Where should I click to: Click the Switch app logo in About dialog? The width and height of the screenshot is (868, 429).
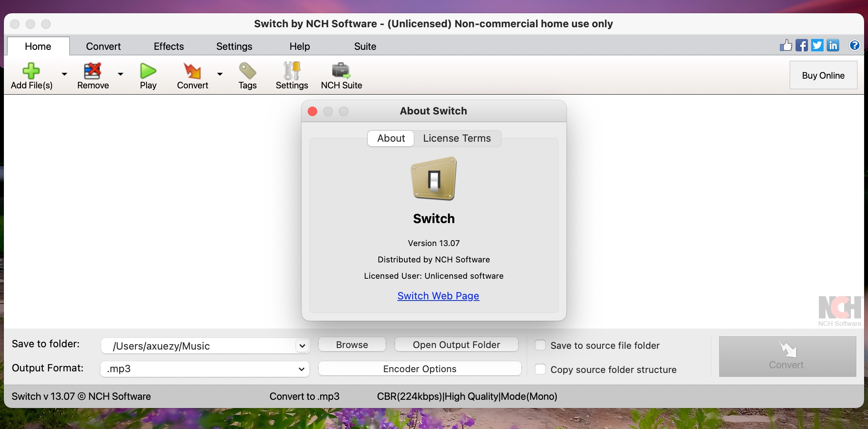(x=434, y=178)
